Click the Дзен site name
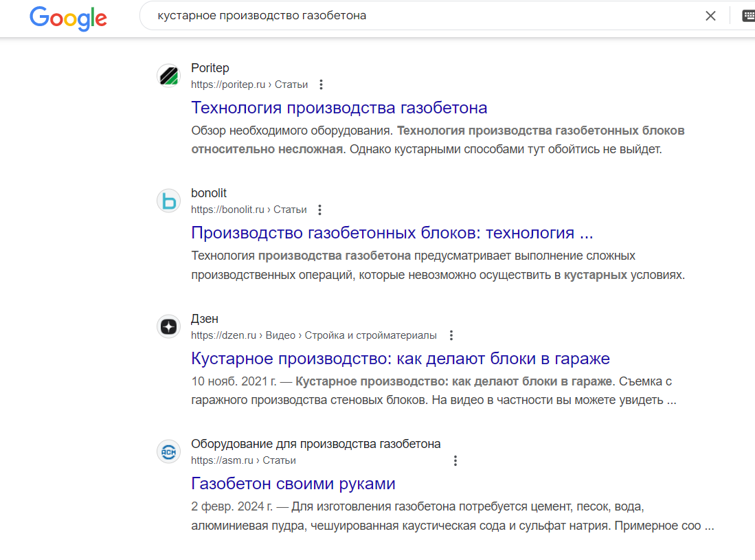The width and height of the screenshot is (755, 560). pyautogui.click(x=205, y=319)
